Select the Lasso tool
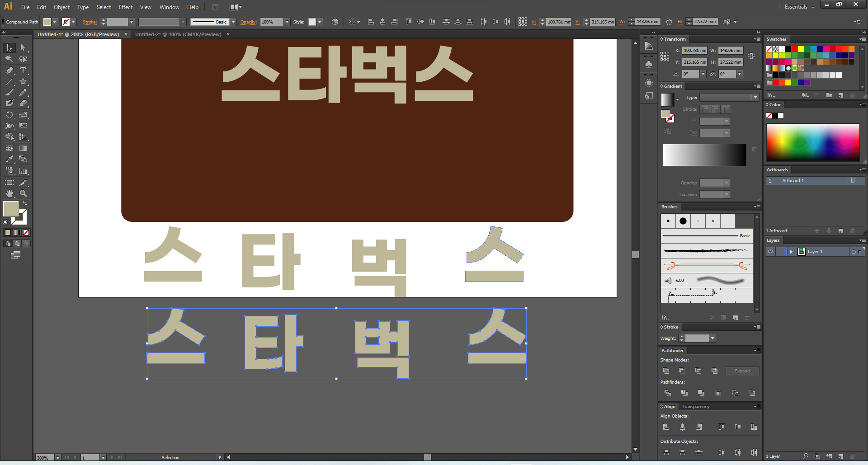Image resolution: width=868 pixels, height=465 pixels. 23,59
